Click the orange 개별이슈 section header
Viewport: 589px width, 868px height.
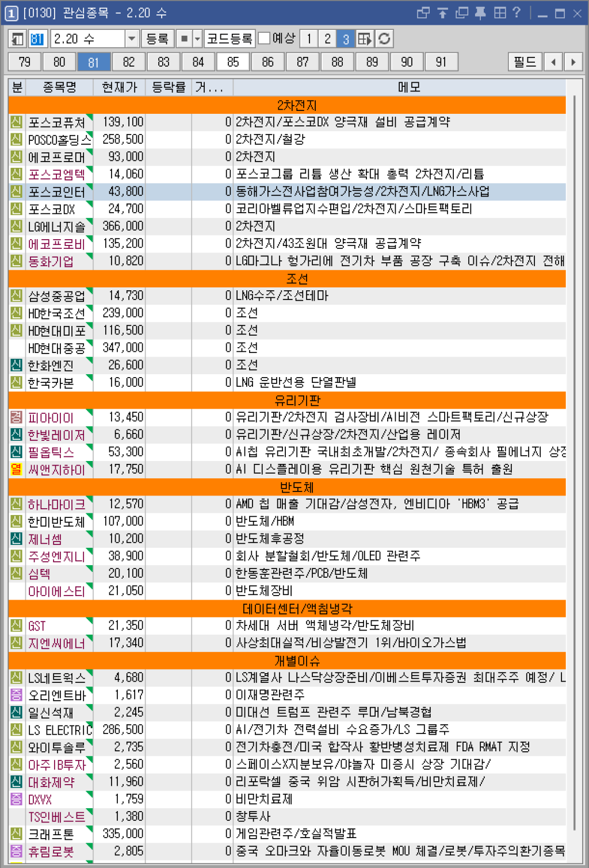click(x=288, y=660)
